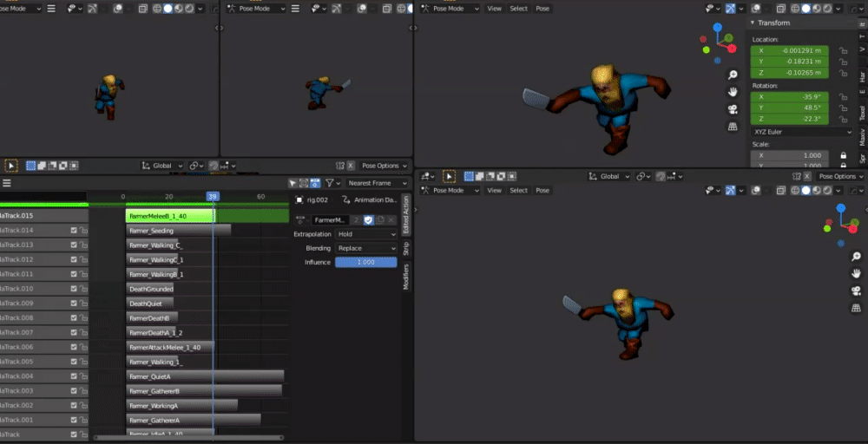The image size is (868, 444).
Task: Open Pose Mode dropdown in upper-right viewport
Action: (x=450, y=9)
